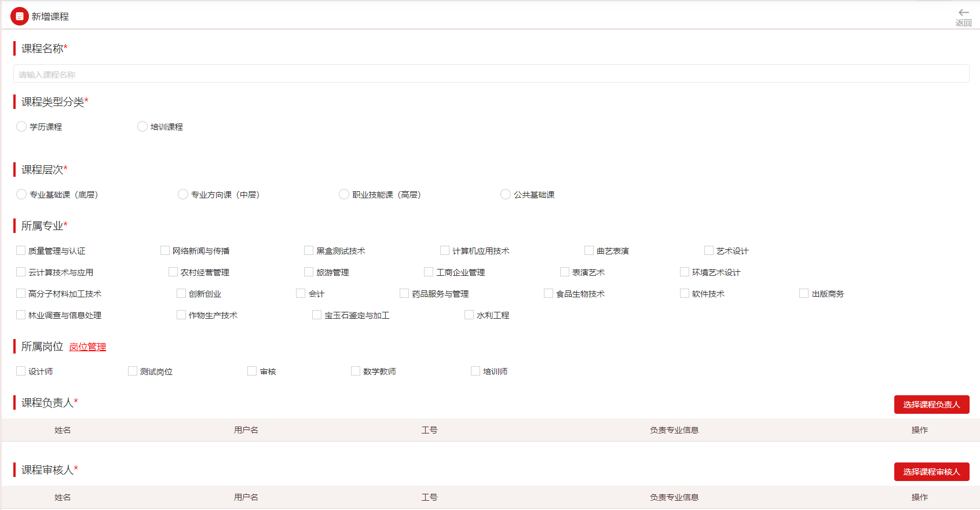The height and width of the screenshot is (510, 980).
Task: Click 工号 header in 课程审核人 table
Action: coord(429,497)
